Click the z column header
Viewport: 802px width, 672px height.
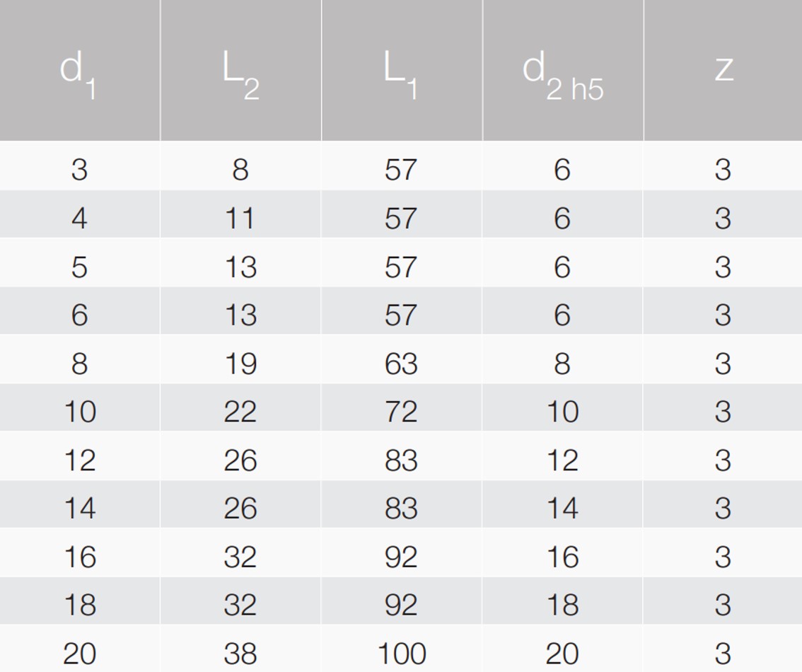click(723, 71)
